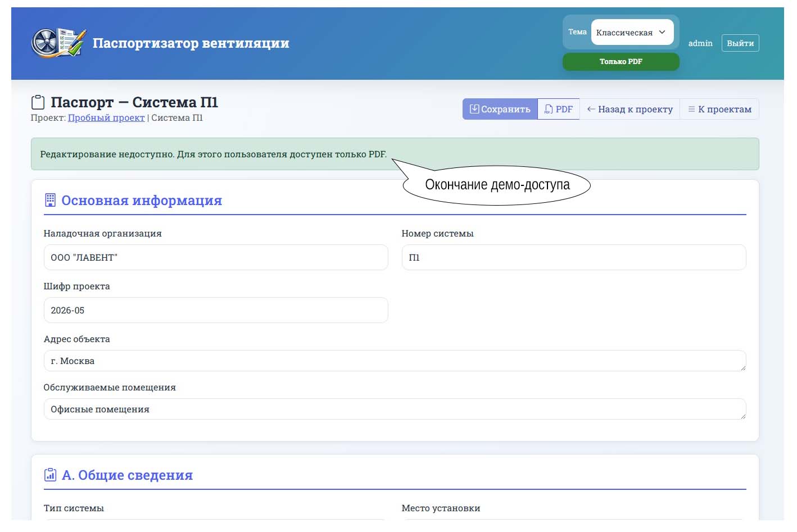The width and height of the screenshot is (797, 532).
Task: Click the Тип системы label
Action: [x=74, y=508]
